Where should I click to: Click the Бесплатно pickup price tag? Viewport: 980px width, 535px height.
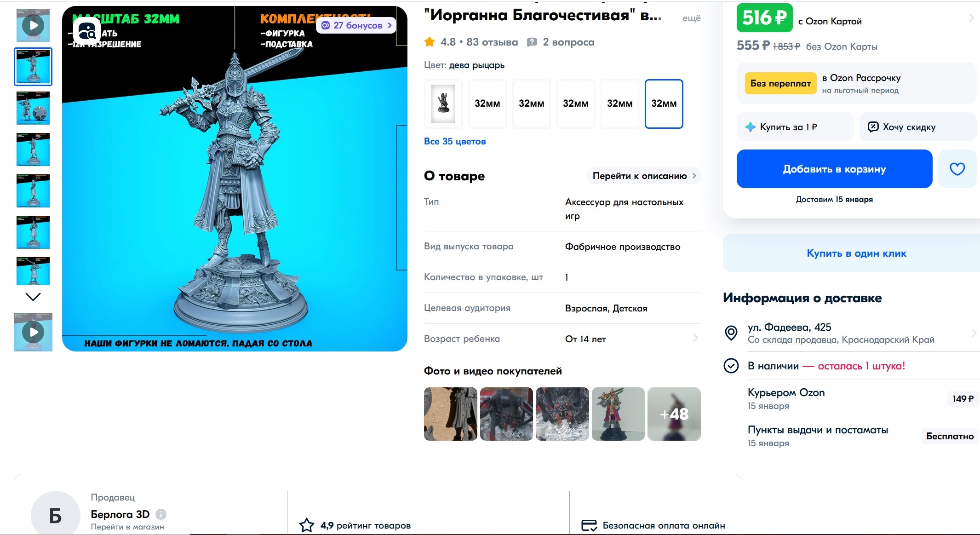pyautogui.click(x=950, y=436)
